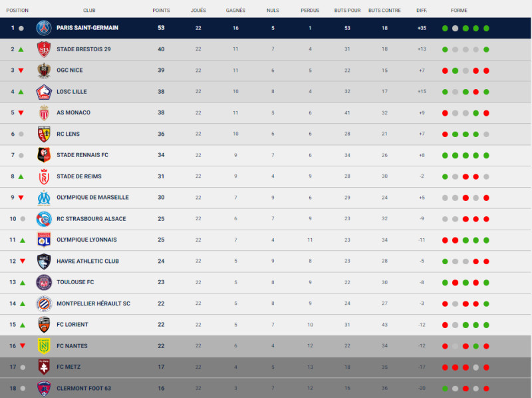The height and width of the screenshot is (398, 532).
Task: Click the Stade de Reims crest
Action: 44,176
